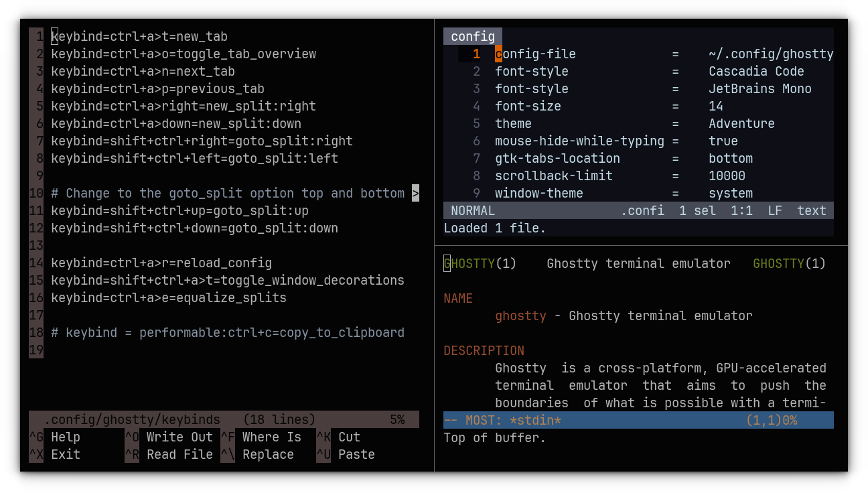Click the DESCRIPTION section heading
Viewport: 868px width, 493px height.
(484, 350)
